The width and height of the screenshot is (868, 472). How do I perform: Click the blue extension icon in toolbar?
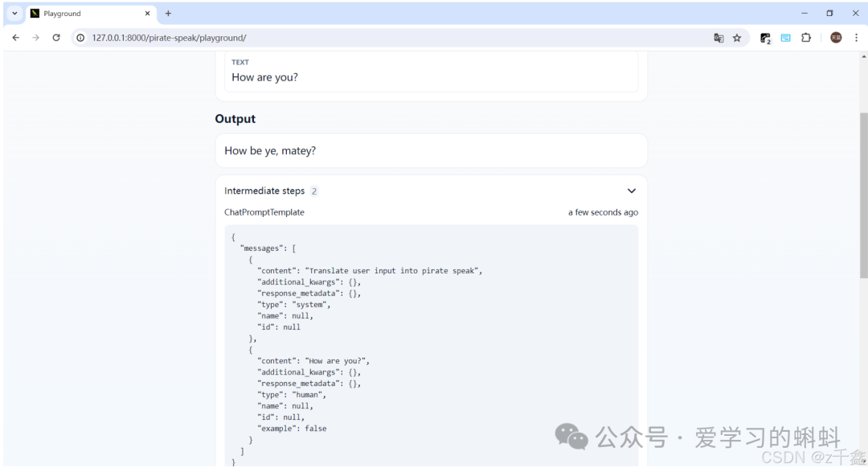[785, 38]
